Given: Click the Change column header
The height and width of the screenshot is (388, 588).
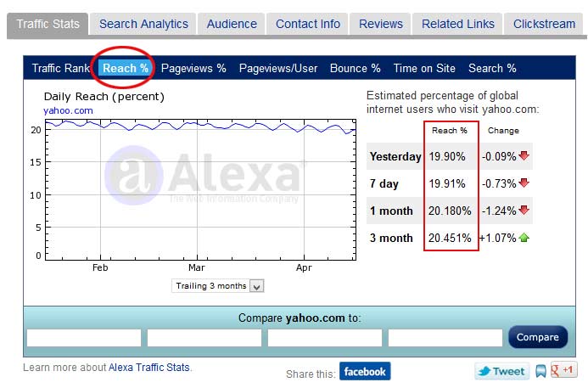Looking at the screenshot, I should click(x=503, y=131).
